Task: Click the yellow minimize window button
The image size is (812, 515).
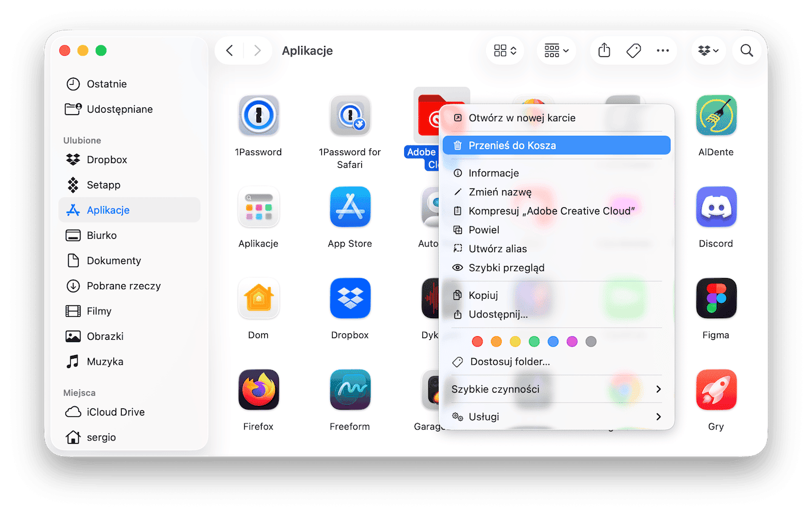Action: 83,51
